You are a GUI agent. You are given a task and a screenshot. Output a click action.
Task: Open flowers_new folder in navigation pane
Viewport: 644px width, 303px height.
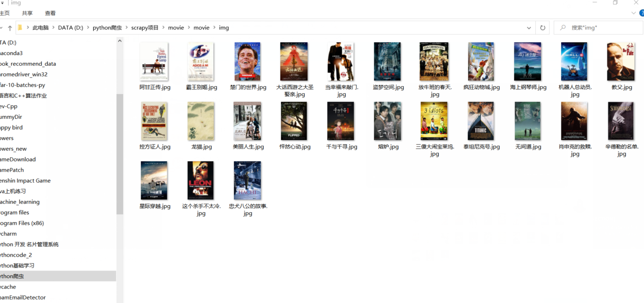13,149
